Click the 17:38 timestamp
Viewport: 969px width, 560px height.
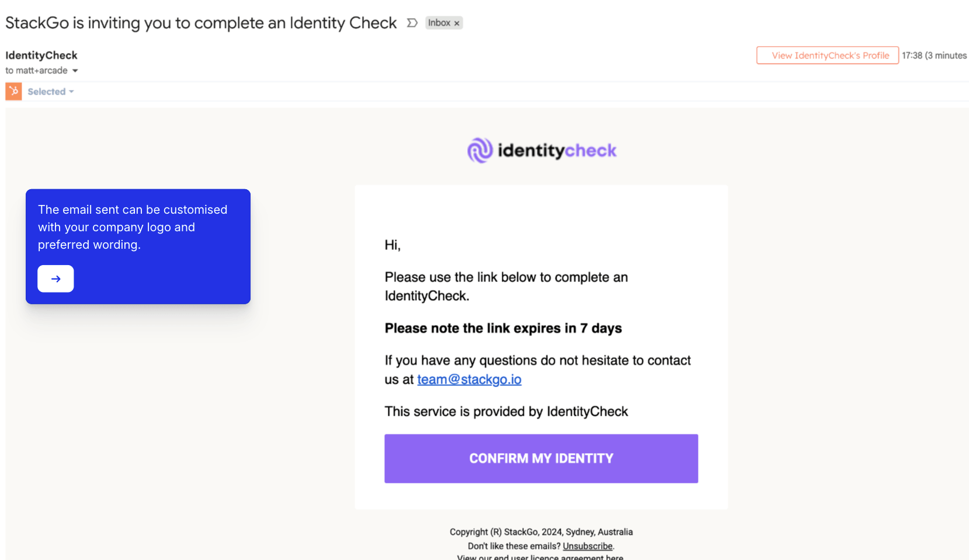coord(912,55)
